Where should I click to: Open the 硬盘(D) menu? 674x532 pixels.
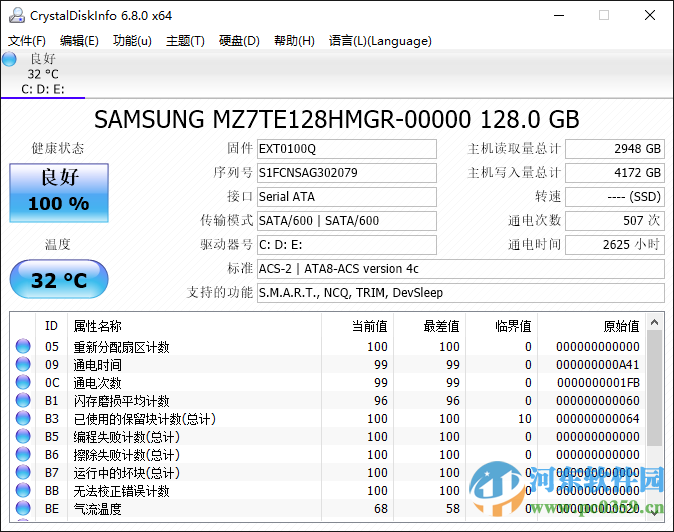[239, 41]
